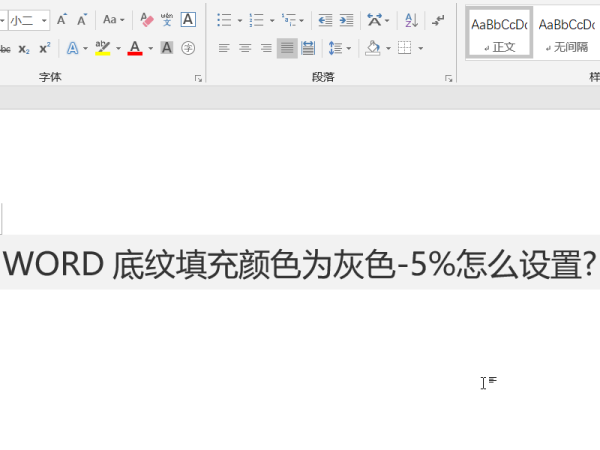Apply yellow text highlight color

pyautogui.click(x=103, y=49)
